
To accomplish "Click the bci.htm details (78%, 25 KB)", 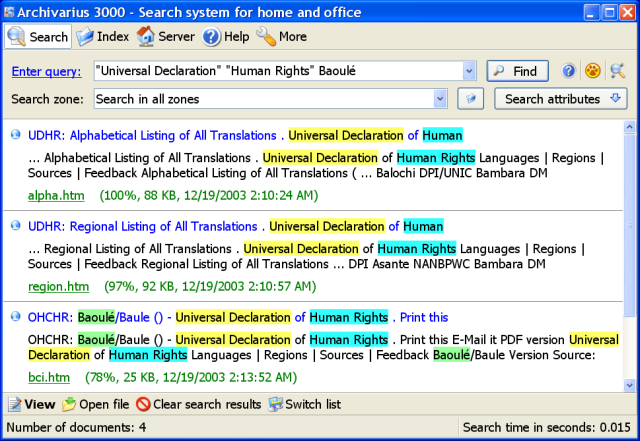I will [191, 377].
